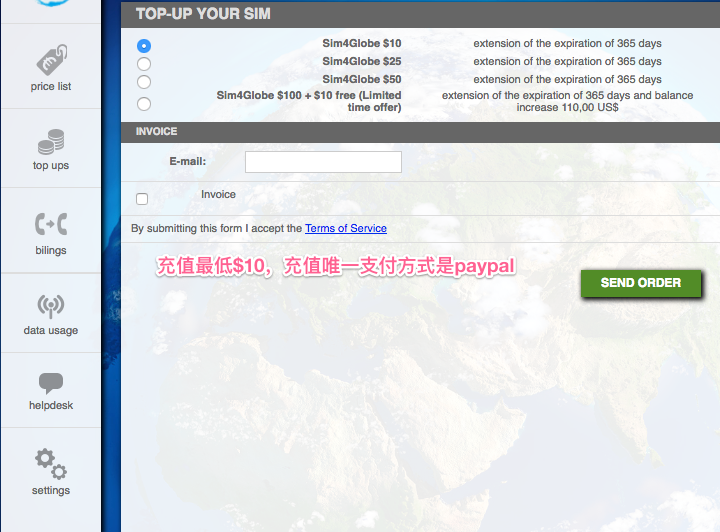
Task: Click the 'top ups' sidebar label
Action: point(51,165)
